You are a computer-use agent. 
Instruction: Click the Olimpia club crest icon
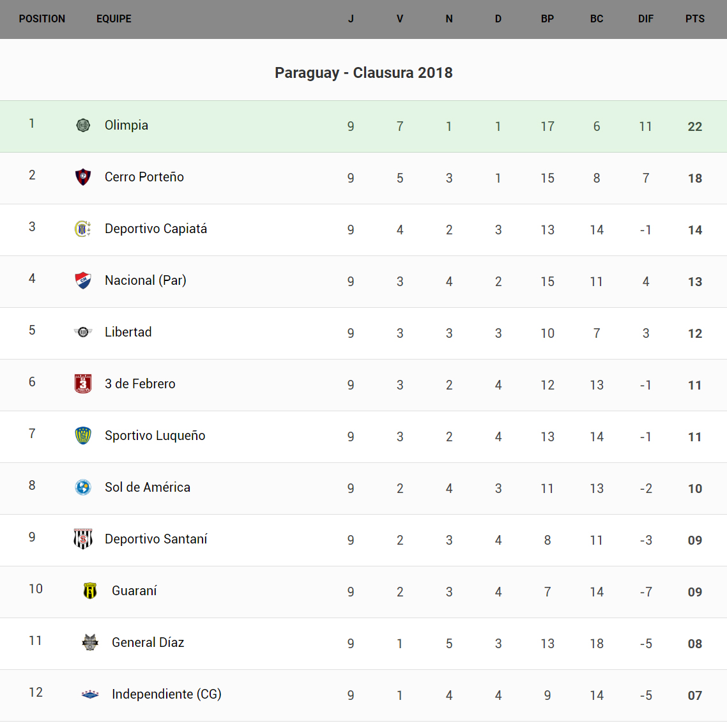coord(83,125)
